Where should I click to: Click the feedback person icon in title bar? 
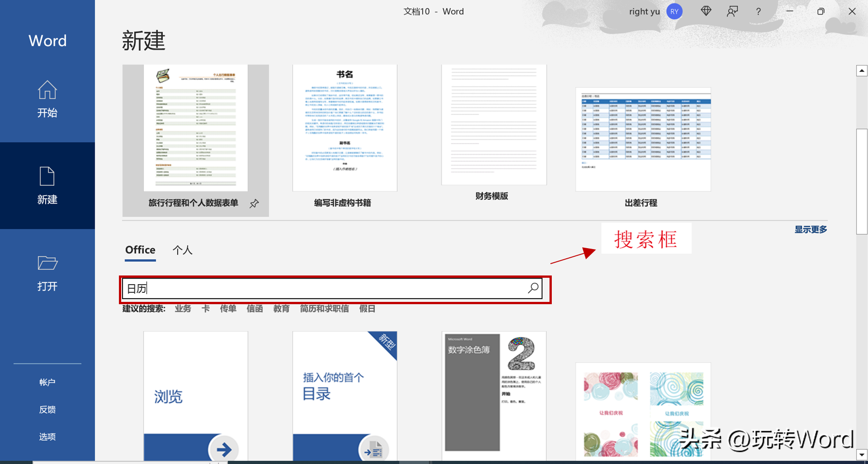point(732,11)
